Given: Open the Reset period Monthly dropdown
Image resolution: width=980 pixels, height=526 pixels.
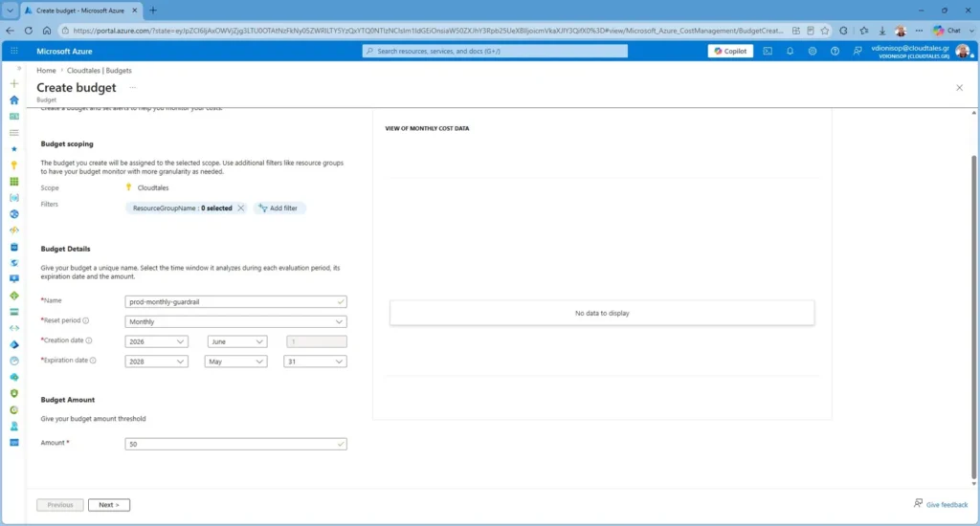Looking at the screenshot, I should click(x=235, y=321).
